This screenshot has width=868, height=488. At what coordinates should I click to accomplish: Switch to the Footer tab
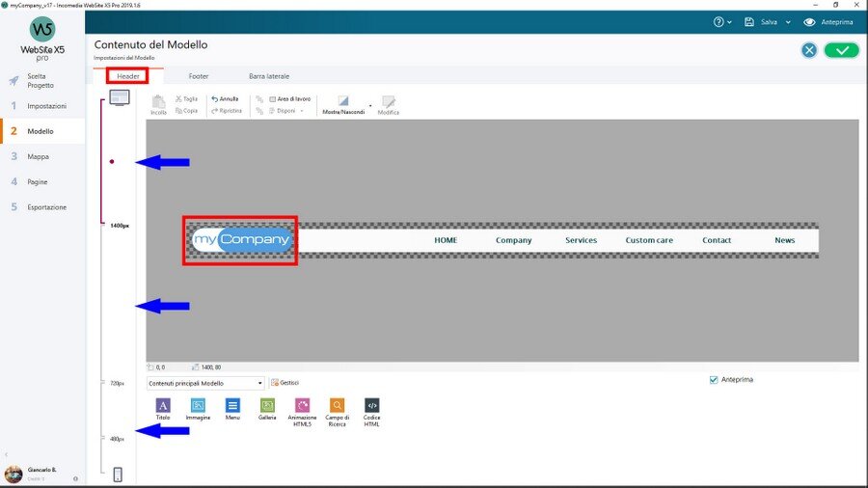(x=199, y=75)
